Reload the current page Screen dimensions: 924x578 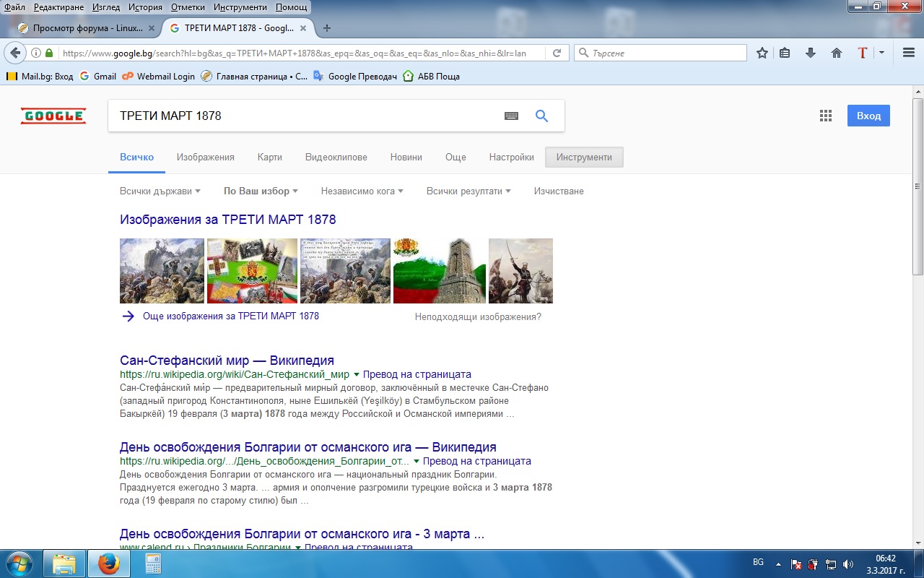[557, 53]
